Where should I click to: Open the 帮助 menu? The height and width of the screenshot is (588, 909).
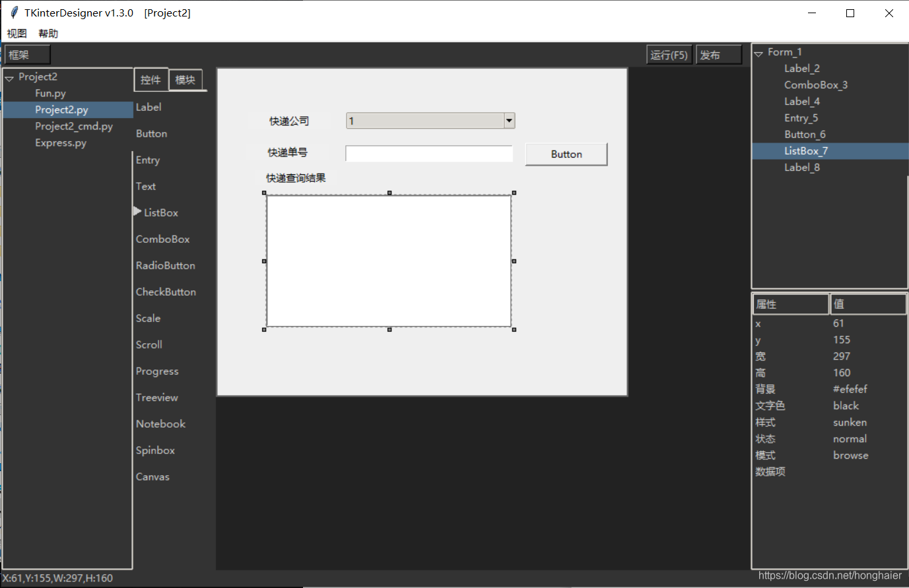[48, 33]
